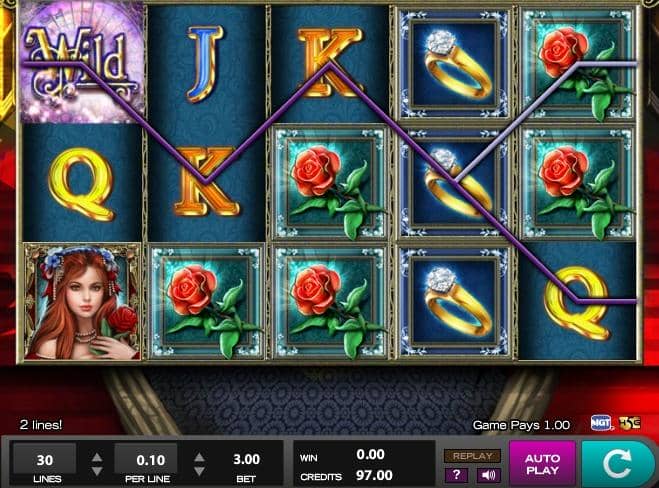Click the yellow Q symbol on the fifth reel
659x488 pixels.
577,301
